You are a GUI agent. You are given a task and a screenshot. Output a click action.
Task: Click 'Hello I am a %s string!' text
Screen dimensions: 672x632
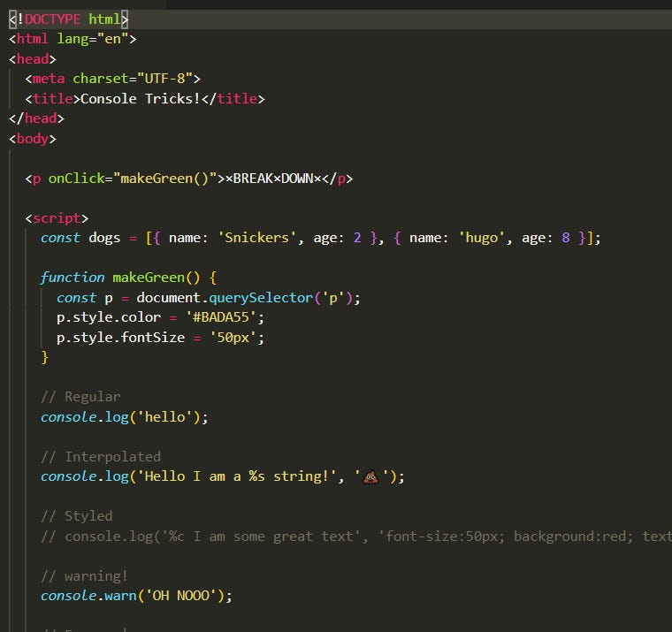pos(237,476)
